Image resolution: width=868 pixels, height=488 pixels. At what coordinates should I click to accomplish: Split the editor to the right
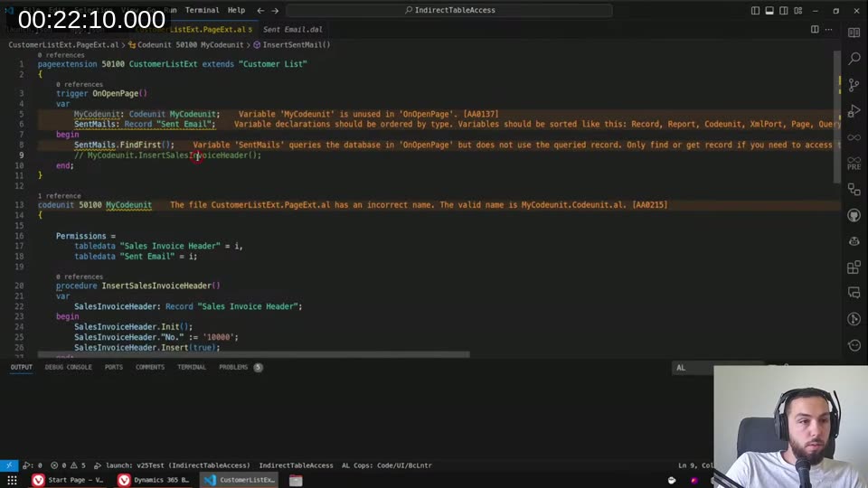pyautogui.click(x=815, y=29)
